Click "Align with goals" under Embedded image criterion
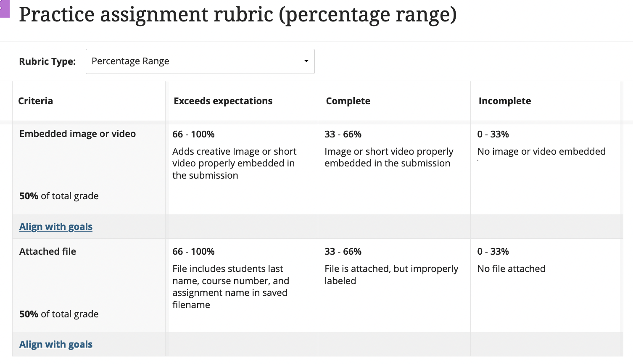 (55, 226)
